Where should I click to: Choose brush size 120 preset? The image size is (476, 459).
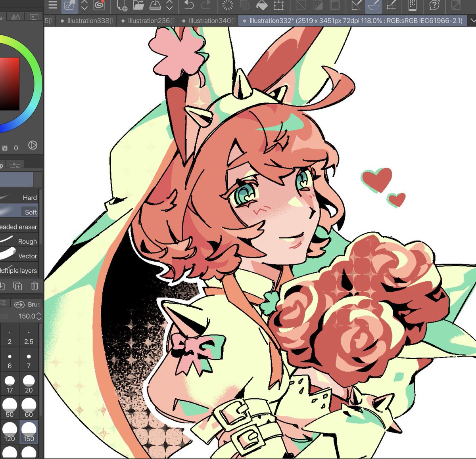coord(10,433)
